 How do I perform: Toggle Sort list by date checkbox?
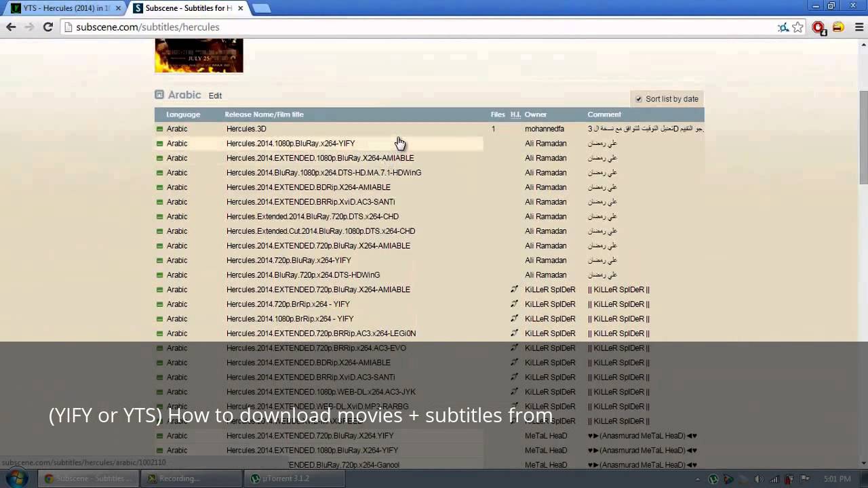pyautogui.click(x=639, y=99)
